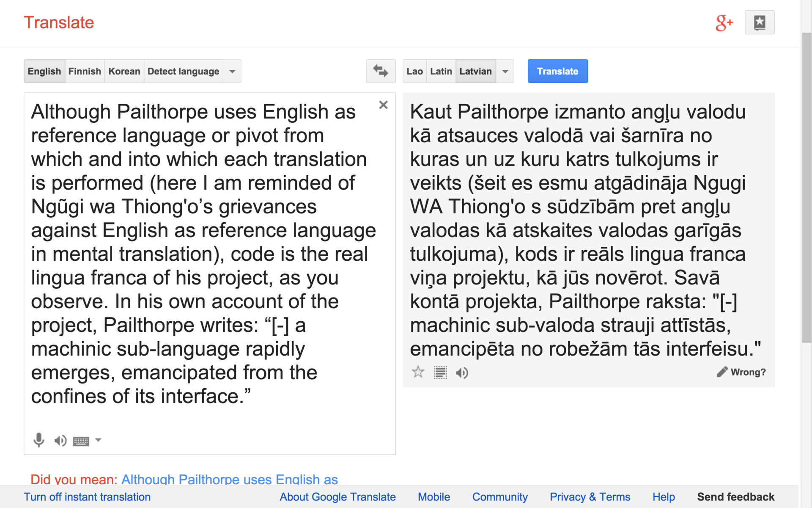
Task: Star the translation to save it
Action: (x=418, y=372)
